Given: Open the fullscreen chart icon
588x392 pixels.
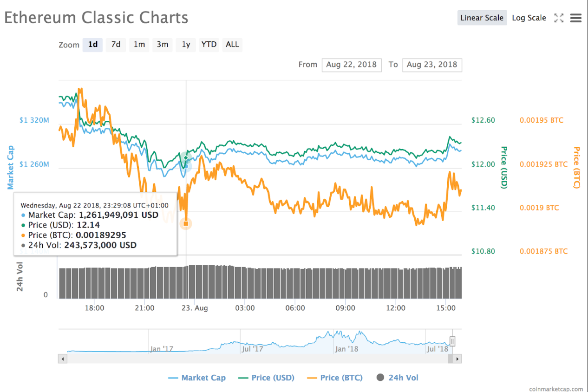Looking at the screenshot, I should click(x=559, y=18).
